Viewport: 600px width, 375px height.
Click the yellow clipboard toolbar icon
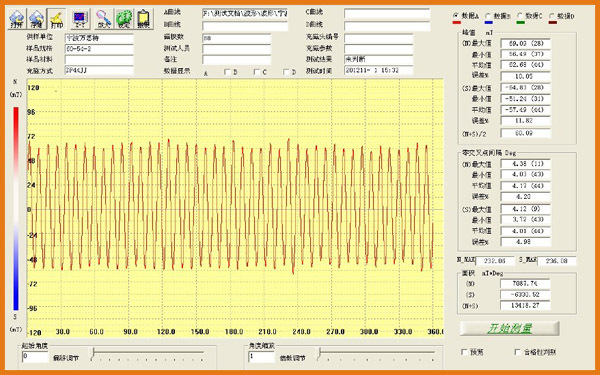[144, 19]
